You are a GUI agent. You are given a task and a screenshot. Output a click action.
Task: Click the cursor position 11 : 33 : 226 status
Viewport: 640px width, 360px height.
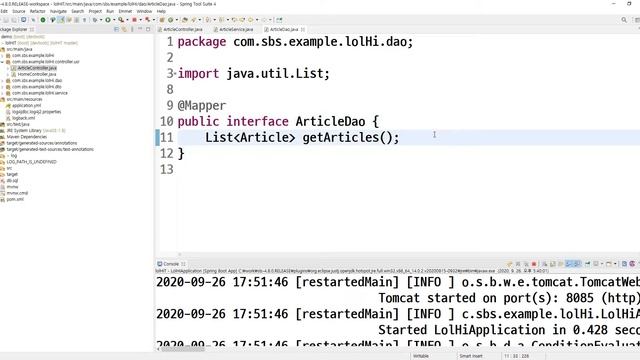(x=517, y=356)
